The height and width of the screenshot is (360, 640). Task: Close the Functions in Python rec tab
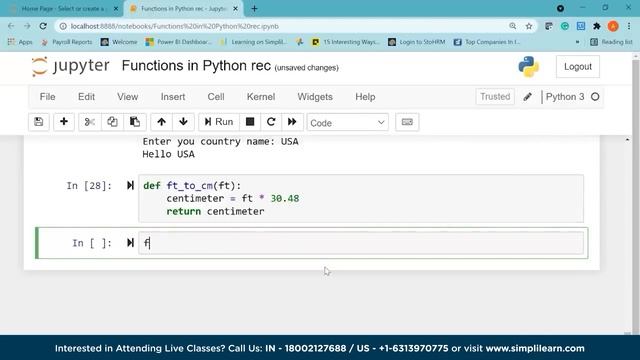(x=236, y=9)
